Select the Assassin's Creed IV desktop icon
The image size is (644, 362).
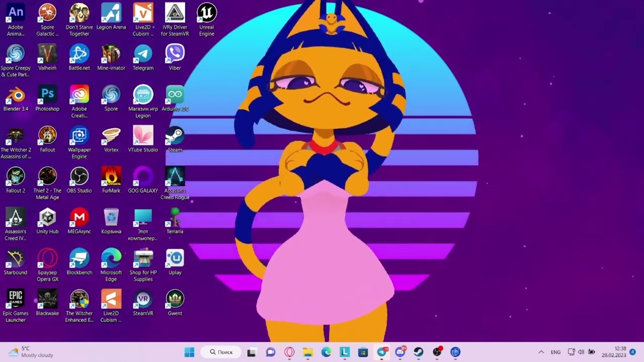tap(16, 225)
